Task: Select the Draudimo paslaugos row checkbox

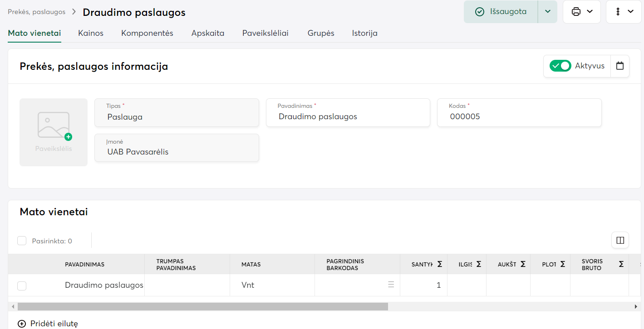Action: click(22, 285)
